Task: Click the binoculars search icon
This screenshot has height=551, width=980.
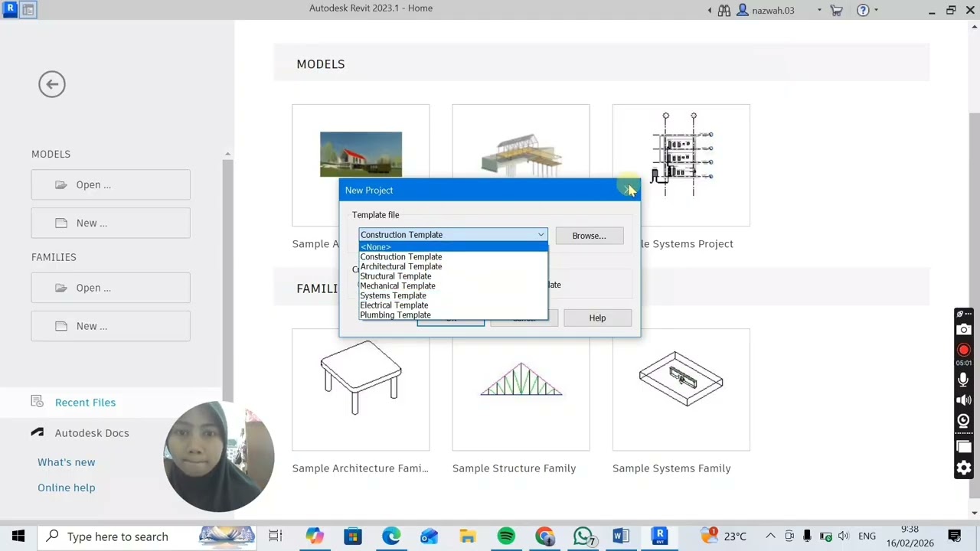Action: tap(724, 10)
